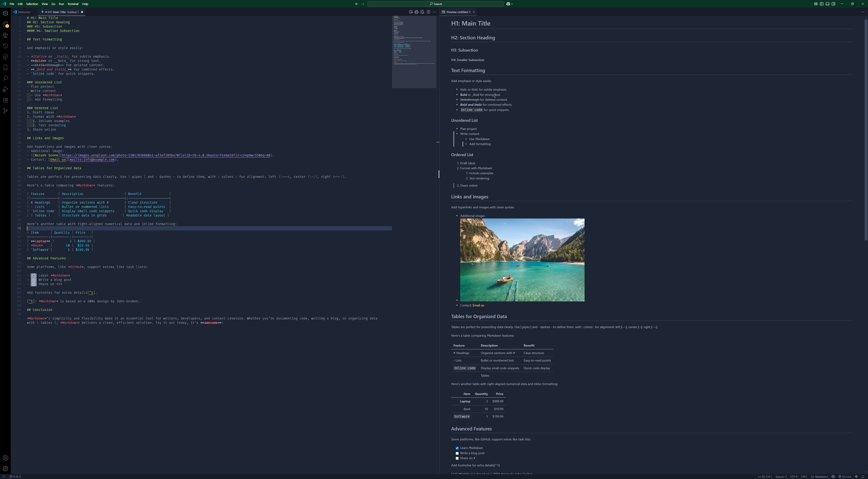Check the 'Share on X' checkbox
Screen dimensions: 868x479
pos(457,458)
